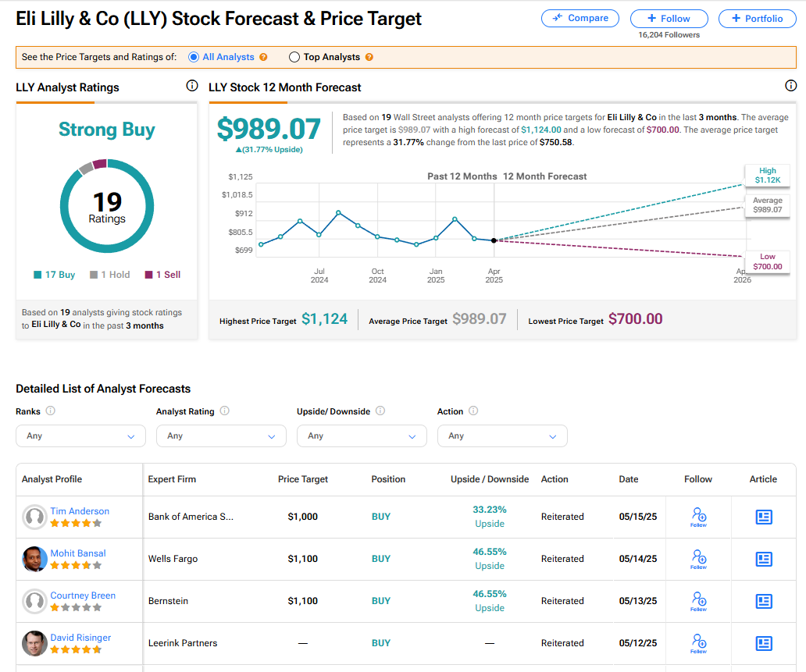Click Wells Fargo firm cell
The width and height of the screenshot is (806, 672).
point(173,559)
